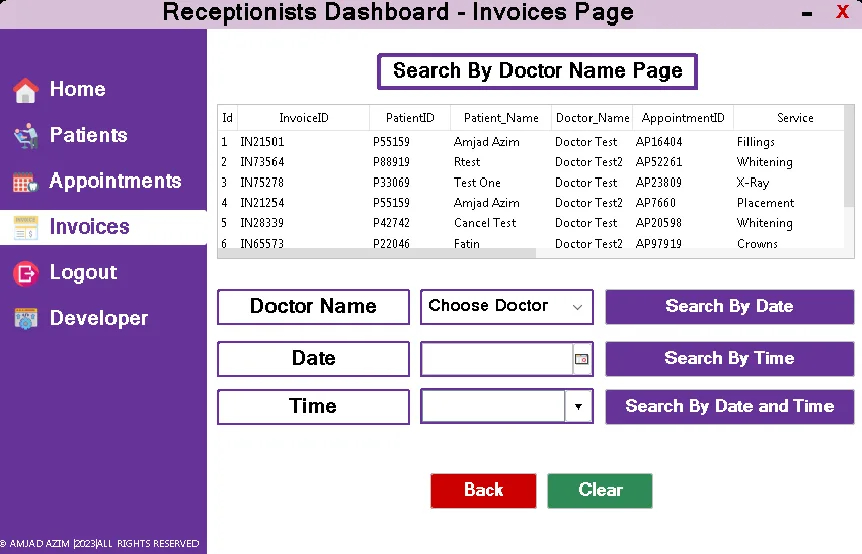The image size is (862, 554).
Task: Open the Appointments menu item
Action: click(x=115, y=181)
